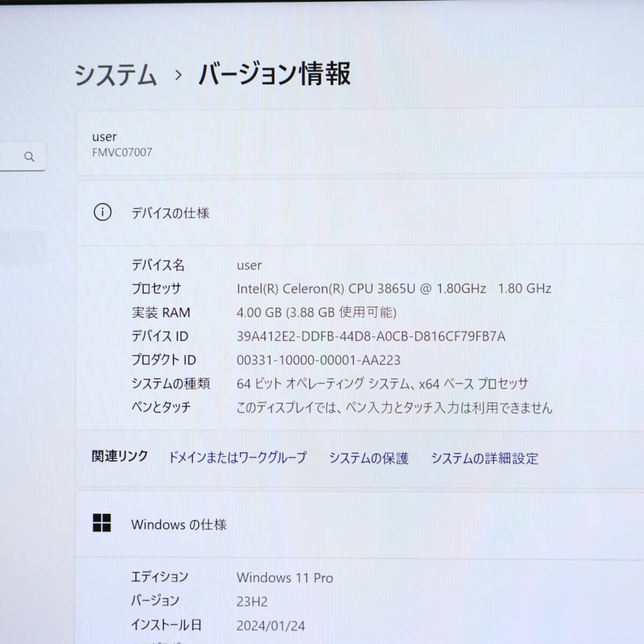
Task: Select the FMVC07007 model name text
Action: click(122, 152)
